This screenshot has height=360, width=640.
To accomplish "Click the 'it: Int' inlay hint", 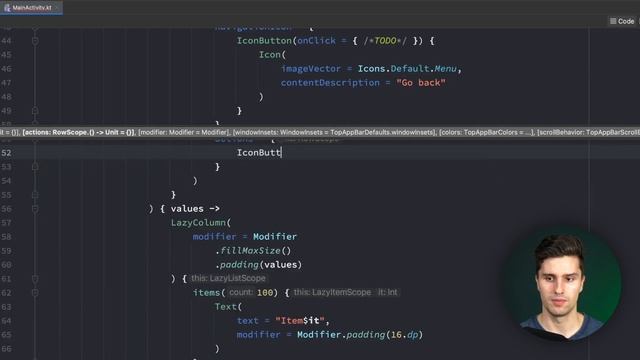I will point(387,292).
